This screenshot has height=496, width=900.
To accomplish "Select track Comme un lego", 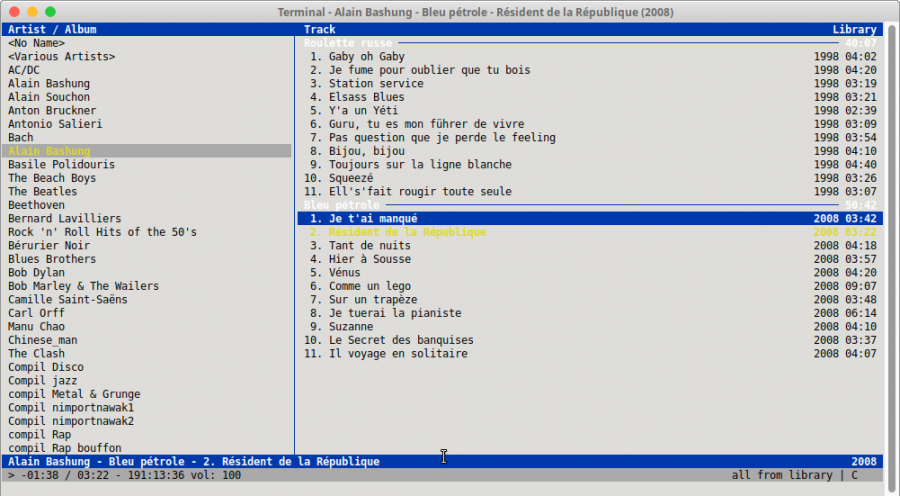I will [590, 286].
